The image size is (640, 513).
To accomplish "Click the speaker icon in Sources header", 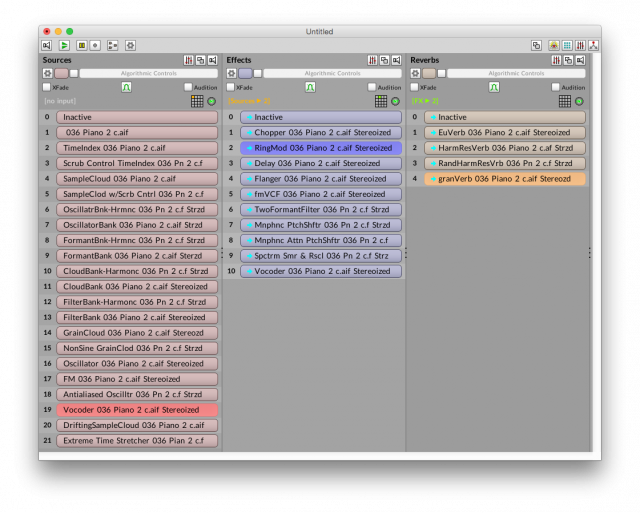I will tap(213, 60).
